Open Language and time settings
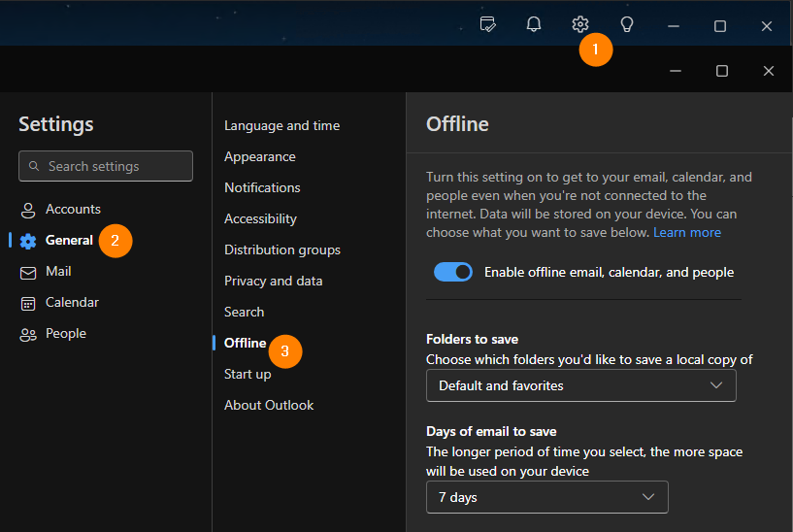Viewport: 793px width, 532px height. tap(281, 125)
